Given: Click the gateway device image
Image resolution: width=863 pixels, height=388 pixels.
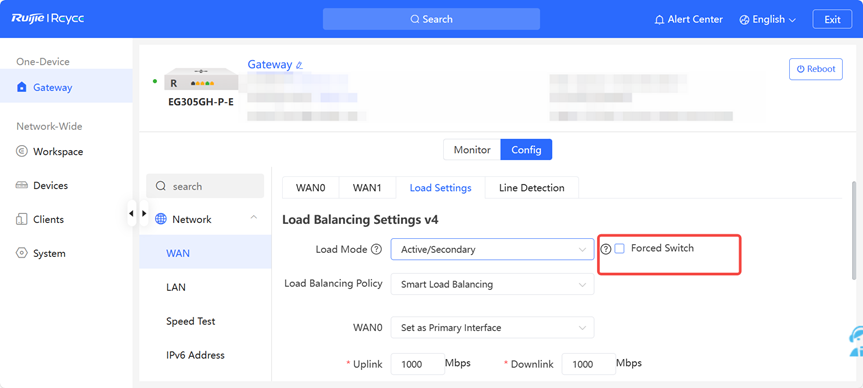Looking at the screenshot, I should 201,80.
